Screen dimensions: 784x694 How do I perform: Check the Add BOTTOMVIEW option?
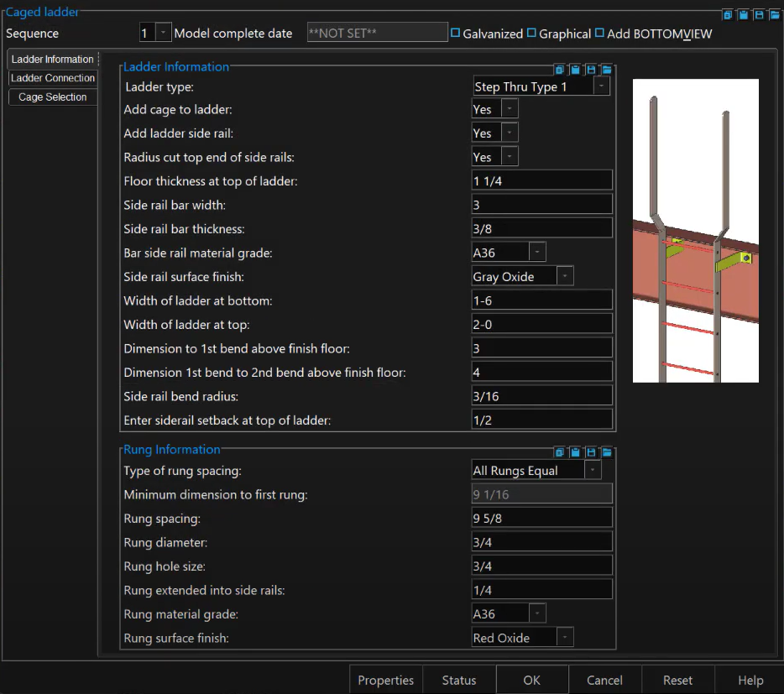[x=599, y=34]
